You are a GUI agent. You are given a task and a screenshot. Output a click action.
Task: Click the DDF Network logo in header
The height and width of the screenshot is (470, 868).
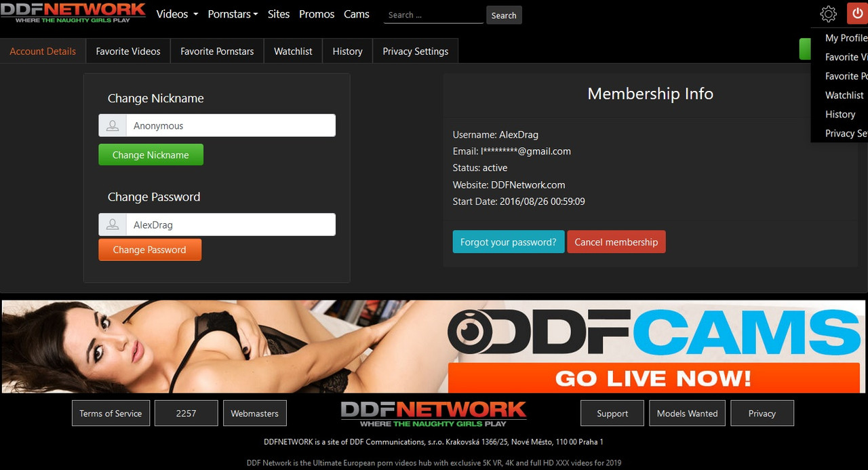[x=73, y=14]
